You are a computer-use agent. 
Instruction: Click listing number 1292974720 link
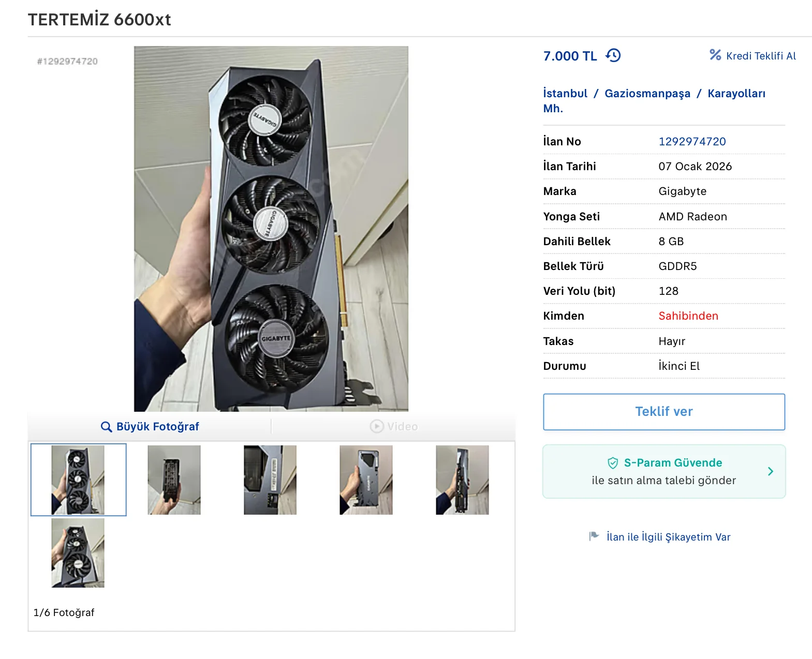click(x=692, y=142)
